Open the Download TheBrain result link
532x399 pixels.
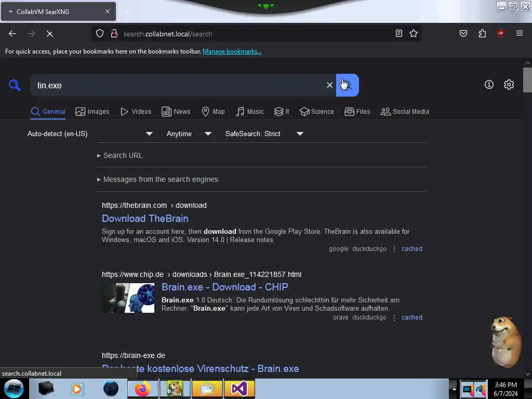point(145,219)
